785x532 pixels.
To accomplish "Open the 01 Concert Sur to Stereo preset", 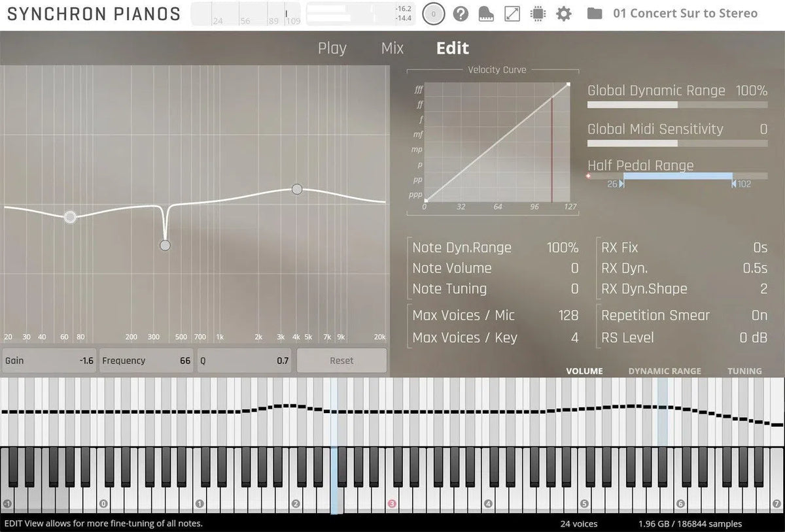I will 685,14.
